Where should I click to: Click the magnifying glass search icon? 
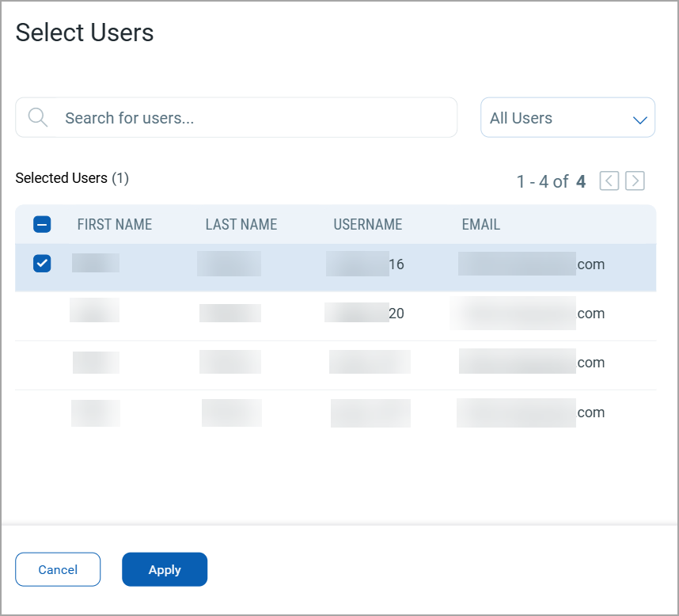coord(37,117)
